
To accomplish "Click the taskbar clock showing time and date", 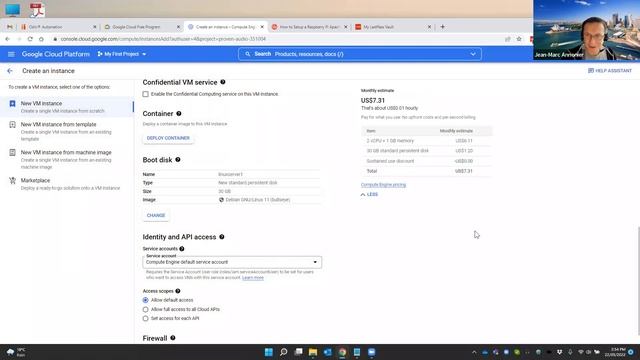I will [615, 352].
